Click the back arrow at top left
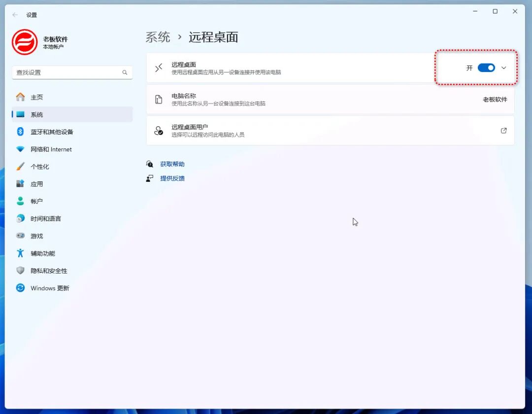532x414 pixels. pyautogui.click(x=14, y=15)
